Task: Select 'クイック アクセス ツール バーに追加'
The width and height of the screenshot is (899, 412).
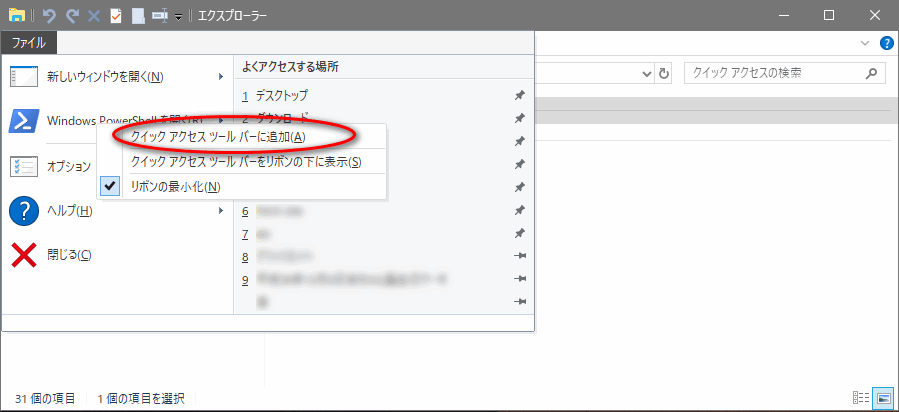Action: click(218, 136)
